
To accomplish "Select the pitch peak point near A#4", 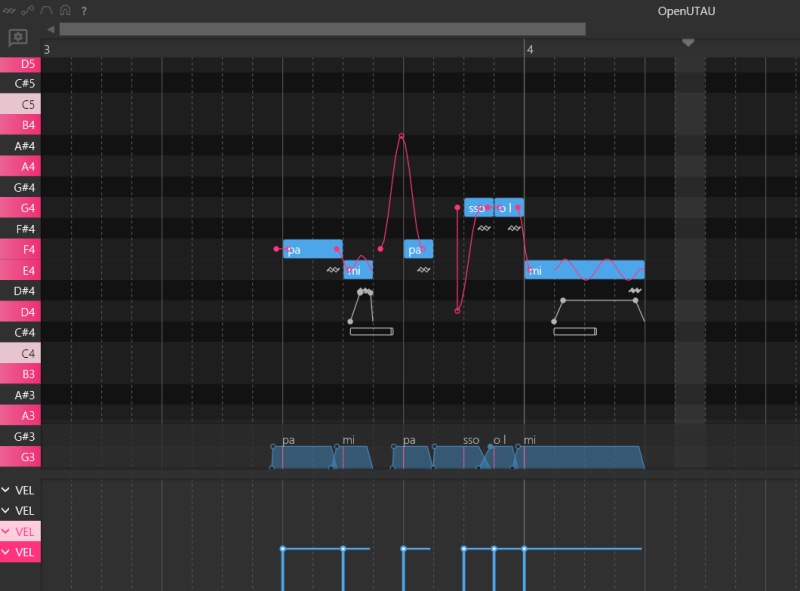I will point(402,136).
